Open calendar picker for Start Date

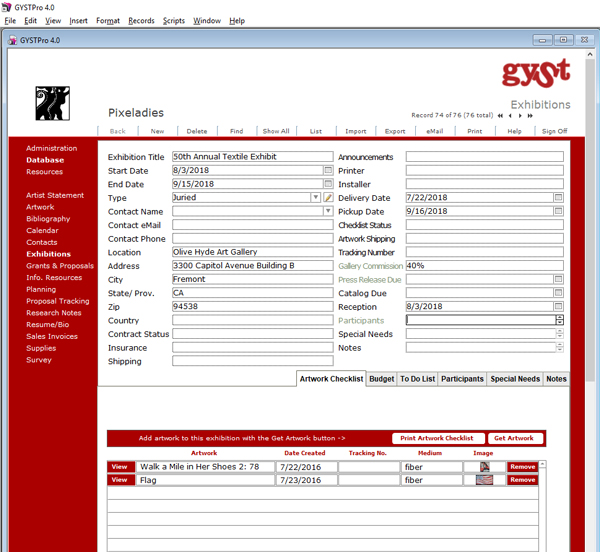pyautogui.click(x=328, y=171)
